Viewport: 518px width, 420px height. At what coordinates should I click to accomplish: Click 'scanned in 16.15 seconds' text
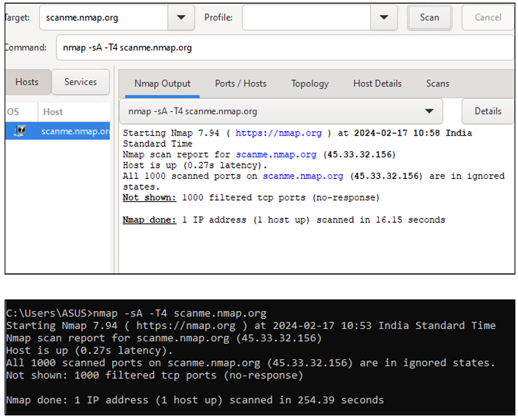coord(380,220)
